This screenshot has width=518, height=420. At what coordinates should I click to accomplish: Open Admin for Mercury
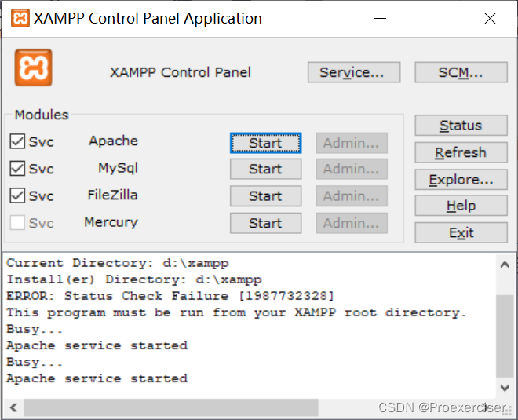[352, 223]
